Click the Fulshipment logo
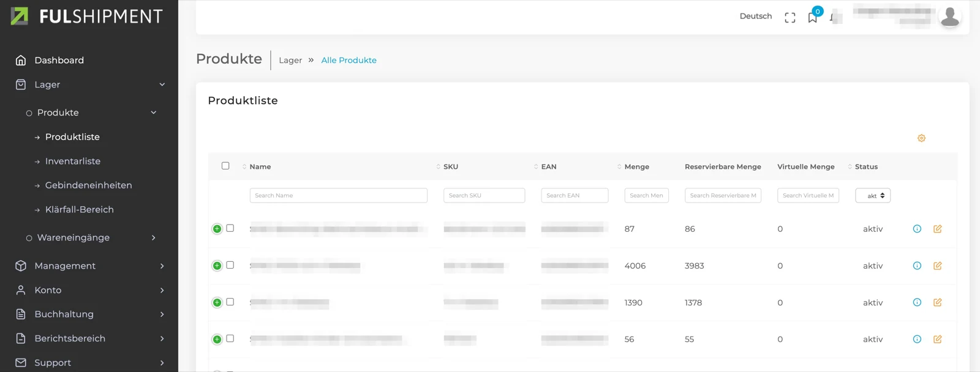Image resolution: width=980 pixels, height=372 pixels. tap(87, 17)
